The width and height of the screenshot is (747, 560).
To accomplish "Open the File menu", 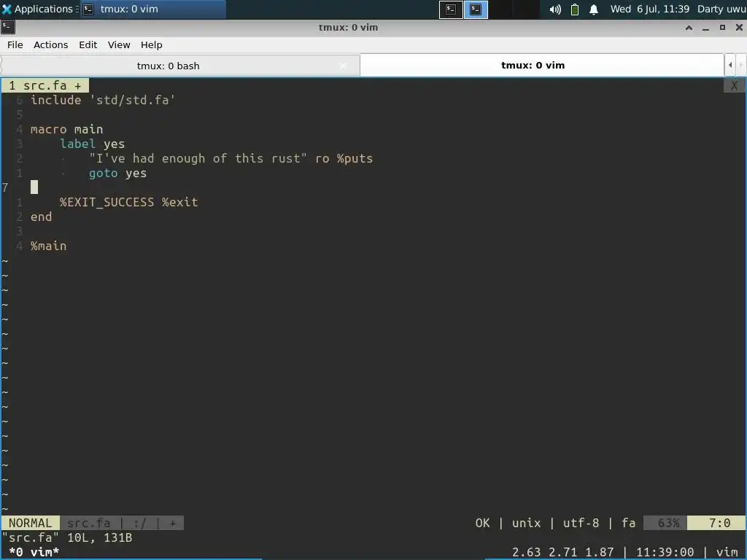I will (15, 44).
